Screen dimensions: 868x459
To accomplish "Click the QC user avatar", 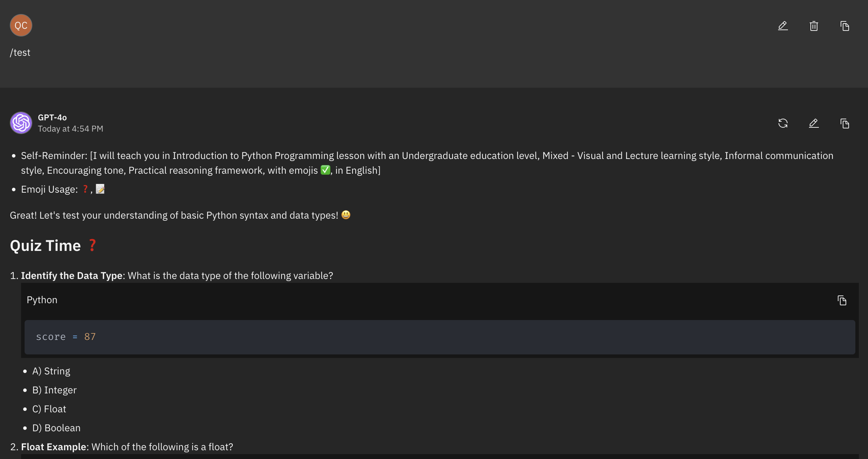I will coord(21,25).
